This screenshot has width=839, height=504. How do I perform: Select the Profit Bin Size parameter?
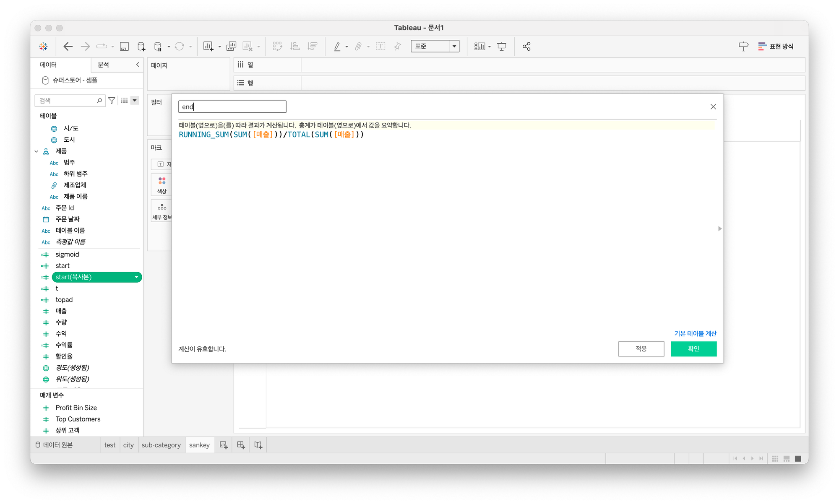[x=76, y=408]
